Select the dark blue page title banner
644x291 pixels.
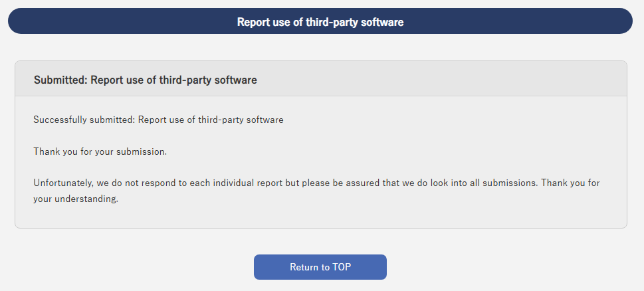pyautogui.click(x=320, y=21)
